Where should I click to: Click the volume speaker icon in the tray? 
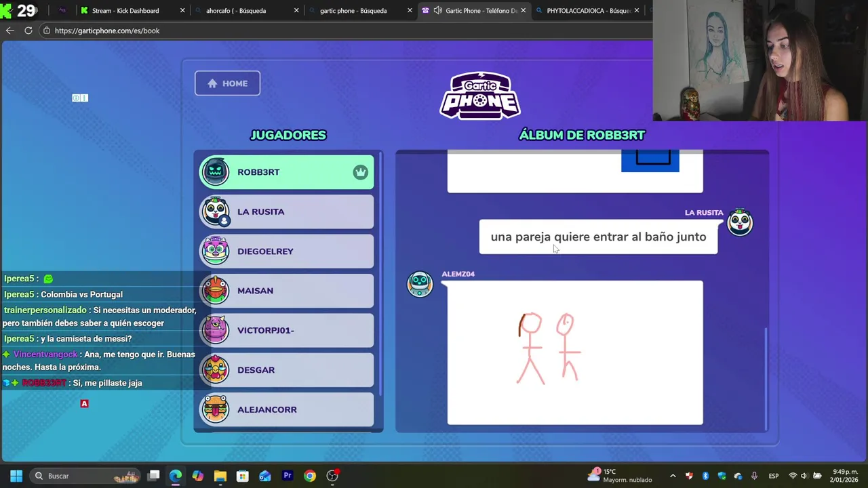pos(804,476)
